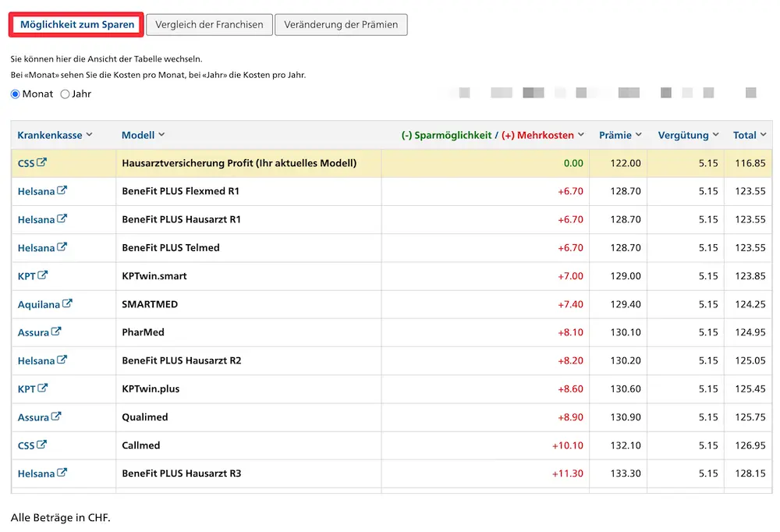Viewport: 780px width, 532px height.
Task: Open Helsana link for BeneFit PLUS Telmed
Action: point(36,248)
